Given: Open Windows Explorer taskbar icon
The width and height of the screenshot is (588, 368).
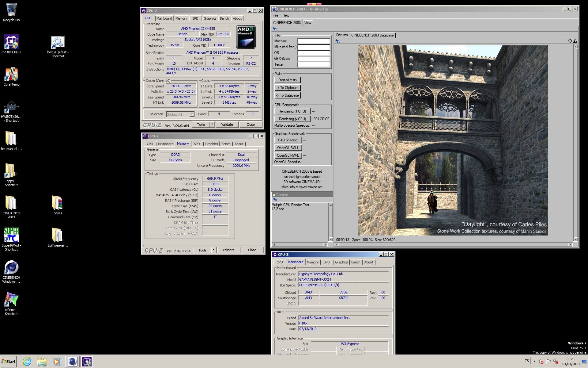Looking at the screenshot, I should [x=42, y=362].
